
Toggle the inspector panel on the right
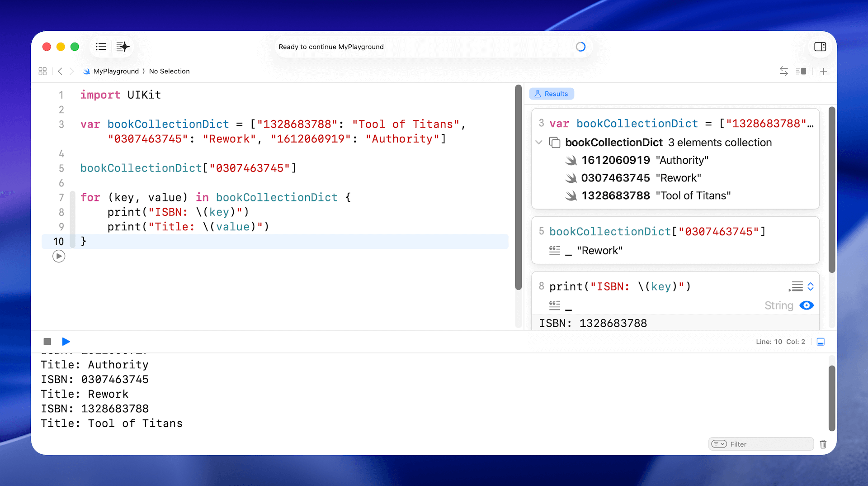tap(820, 47)
